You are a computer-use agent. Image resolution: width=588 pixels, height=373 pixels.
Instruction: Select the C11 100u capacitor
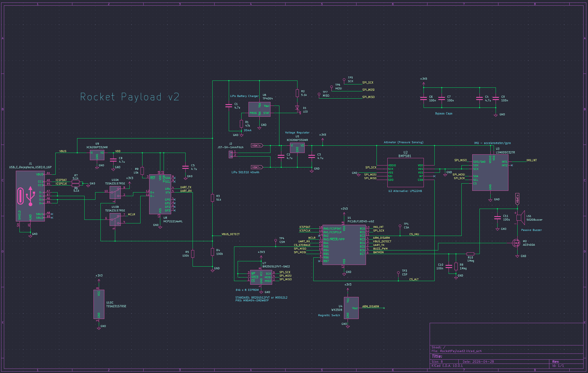click(x=498, y=218)
